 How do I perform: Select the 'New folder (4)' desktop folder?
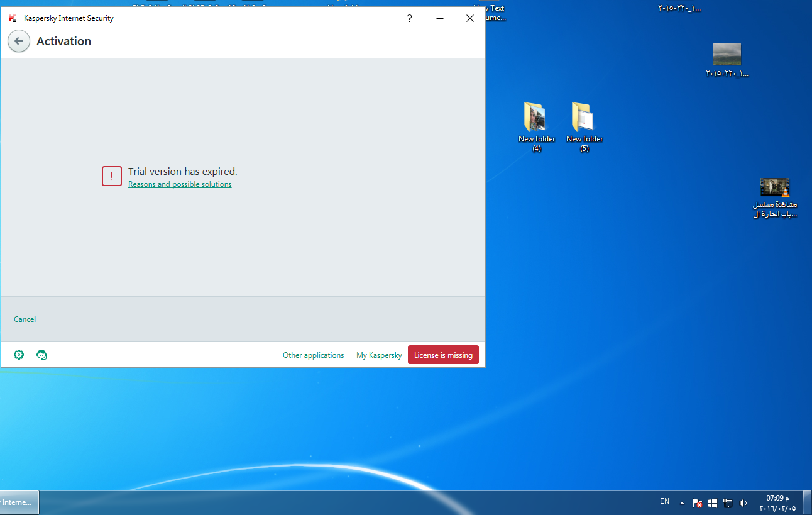(x=537, y=128)
